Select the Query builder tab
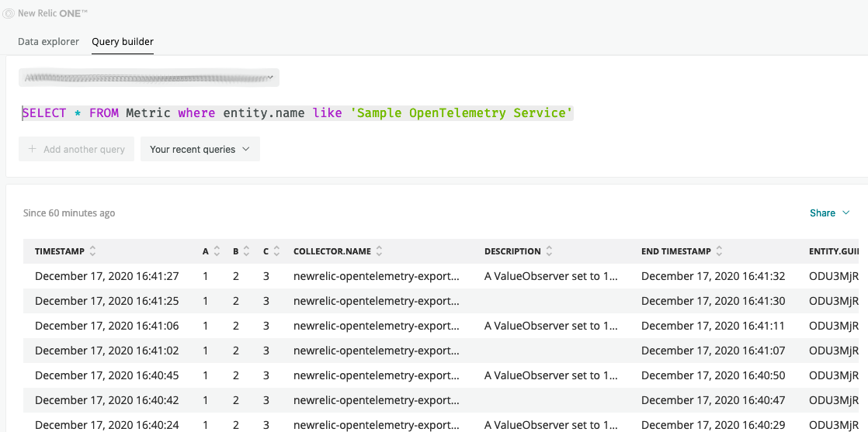Viewport: 868px width, 432px height. (x=123, y=41)
